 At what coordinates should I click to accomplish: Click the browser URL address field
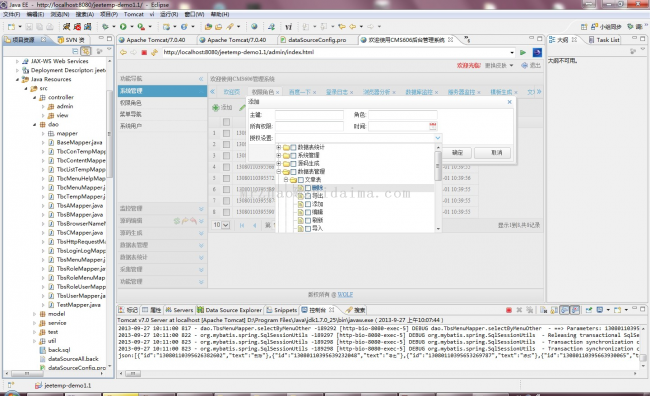point(336,52)
